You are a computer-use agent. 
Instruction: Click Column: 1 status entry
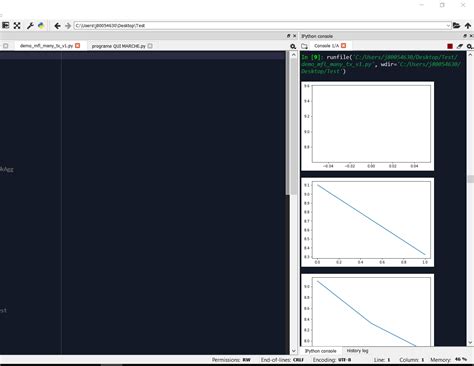(412, 360)
